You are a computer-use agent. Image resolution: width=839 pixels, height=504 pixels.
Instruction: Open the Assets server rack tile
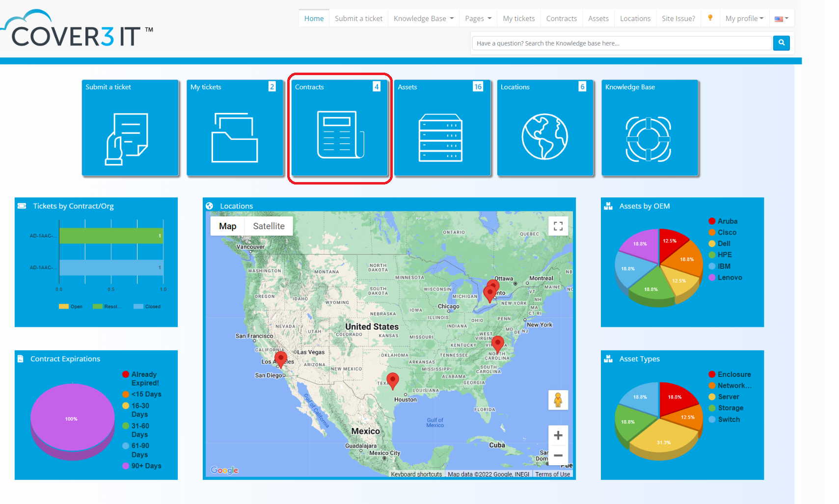pyautogui.click(x=441, y=138)
